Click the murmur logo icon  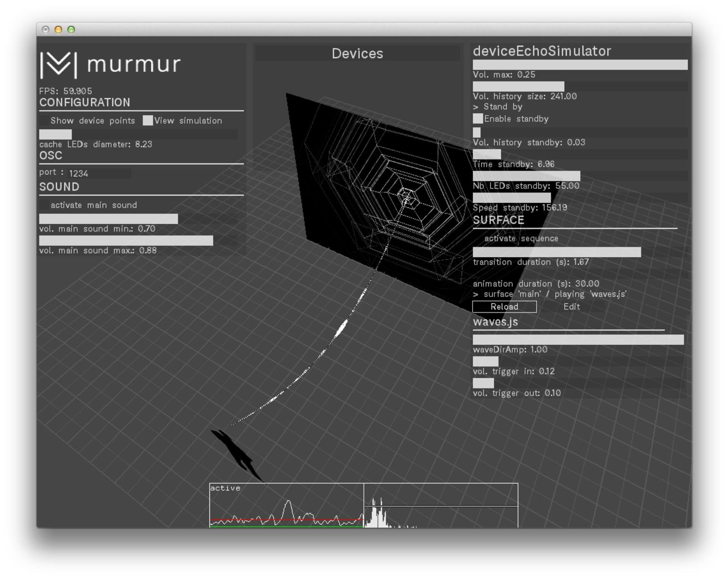point(58,65)
